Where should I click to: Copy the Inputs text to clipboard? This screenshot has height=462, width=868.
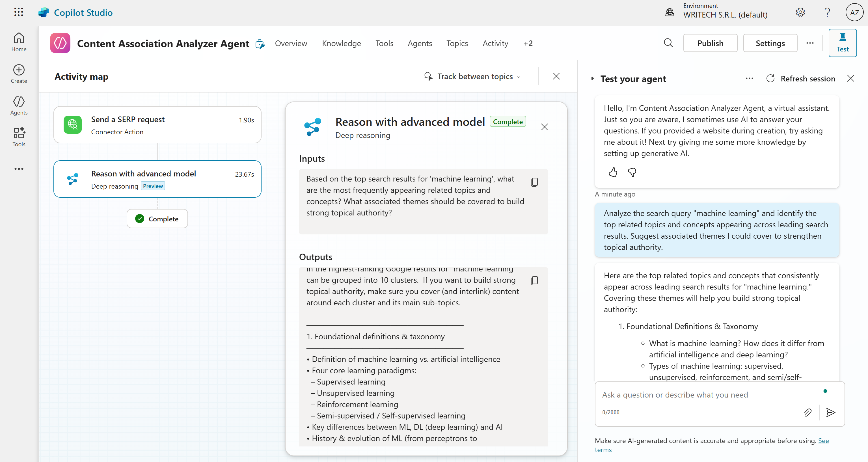tap(534, 182)
